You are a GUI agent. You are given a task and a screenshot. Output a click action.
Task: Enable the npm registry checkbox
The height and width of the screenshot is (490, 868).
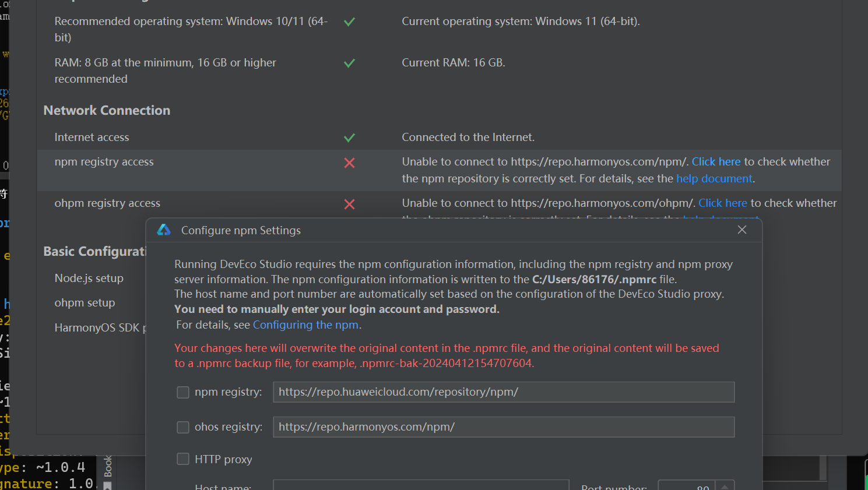[x=183, y=393]
